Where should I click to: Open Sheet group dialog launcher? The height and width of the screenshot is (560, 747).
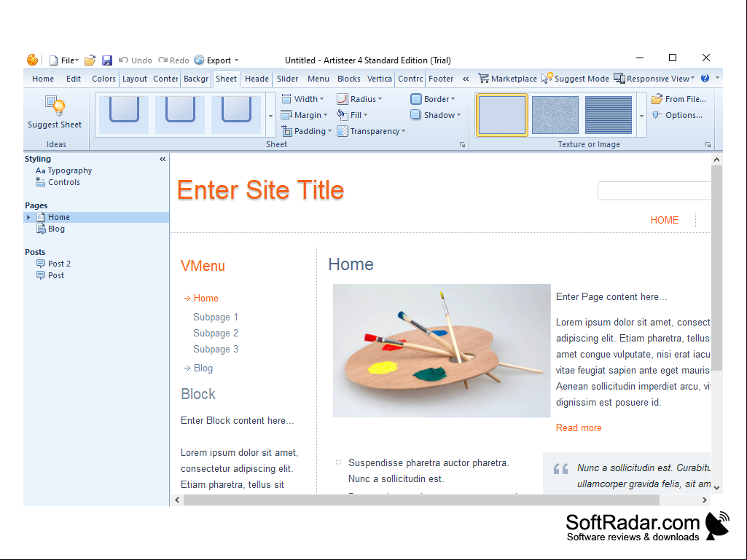[x=462, y=145]
